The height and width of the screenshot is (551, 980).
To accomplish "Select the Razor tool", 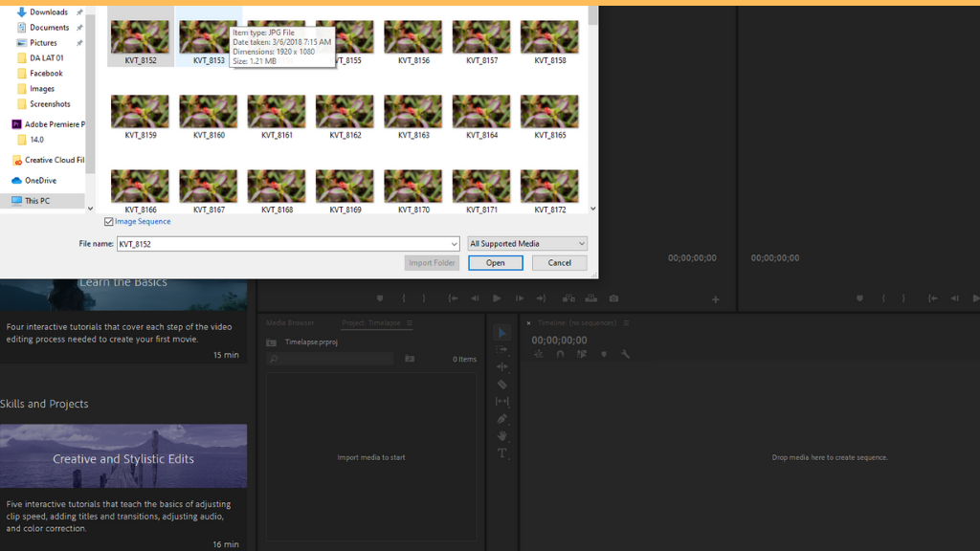I will pyautogui.click(x=501, y=385).
